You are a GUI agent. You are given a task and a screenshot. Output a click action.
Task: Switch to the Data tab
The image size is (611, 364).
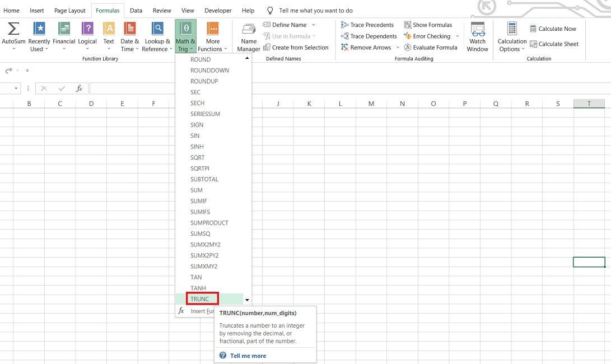click(x=136, y=11)
